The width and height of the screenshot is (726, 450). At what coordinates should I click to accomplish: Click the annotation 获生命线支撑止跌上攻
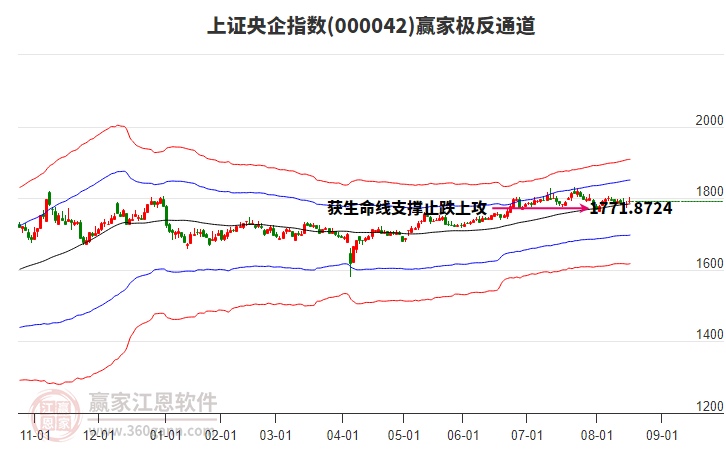click(x=407, y=208)
